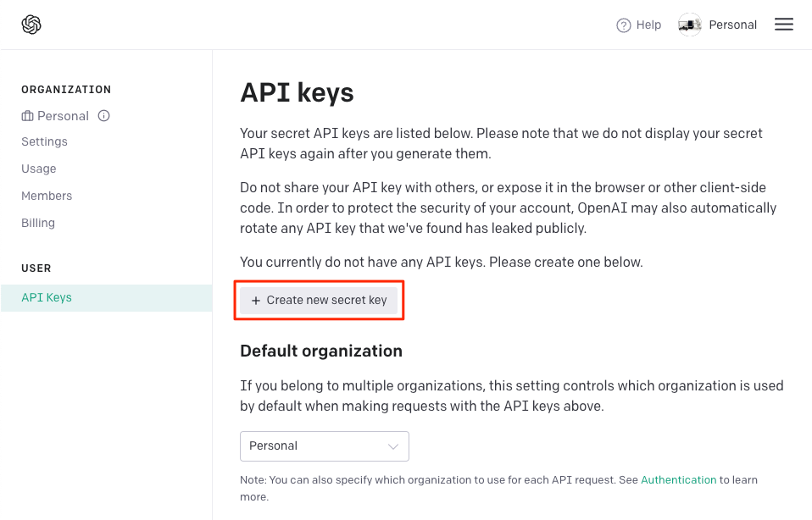
Task: Click Create new secret key button
Action: coord(319,300)
